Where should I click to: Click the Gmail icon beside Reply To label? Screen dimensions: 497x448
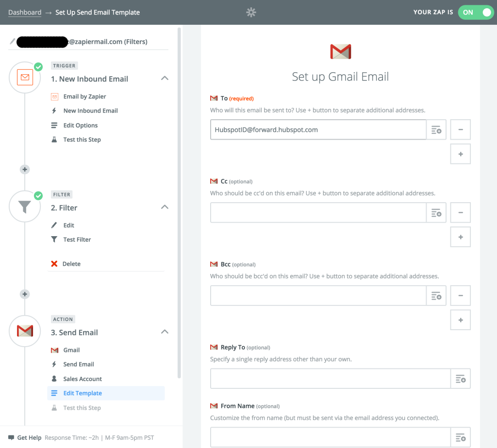tap(214, 347)
